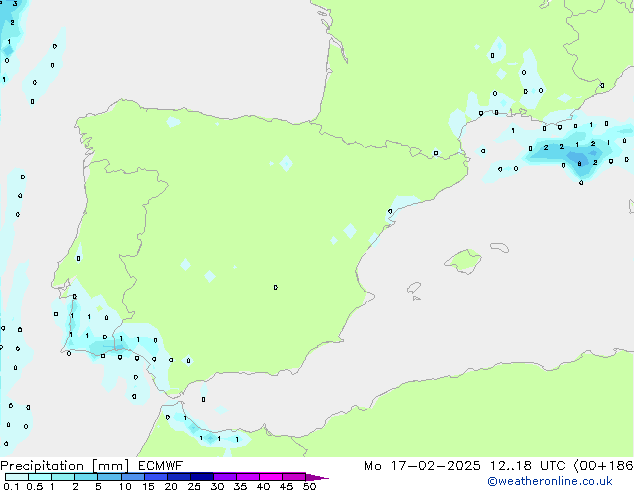This screenshot has width=634, height=490.
Task: Click the Menorca island outline
Action: pos(499,247)
